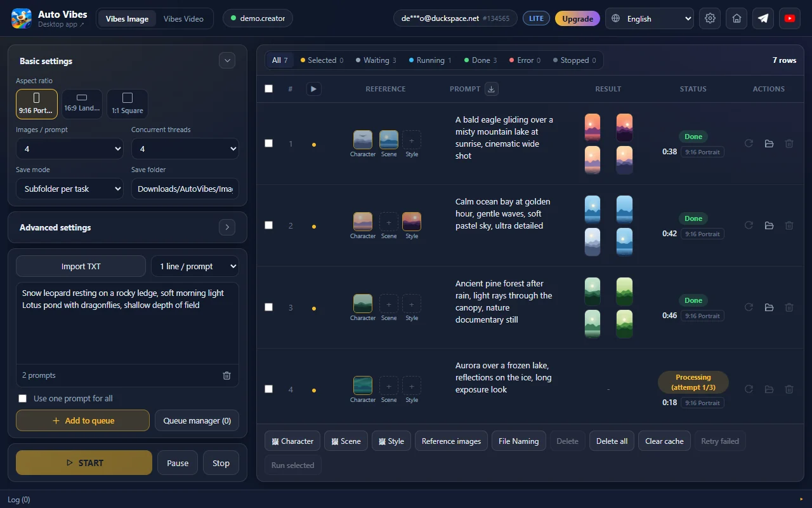Open the 1 line / prompt dropdown

195,266
